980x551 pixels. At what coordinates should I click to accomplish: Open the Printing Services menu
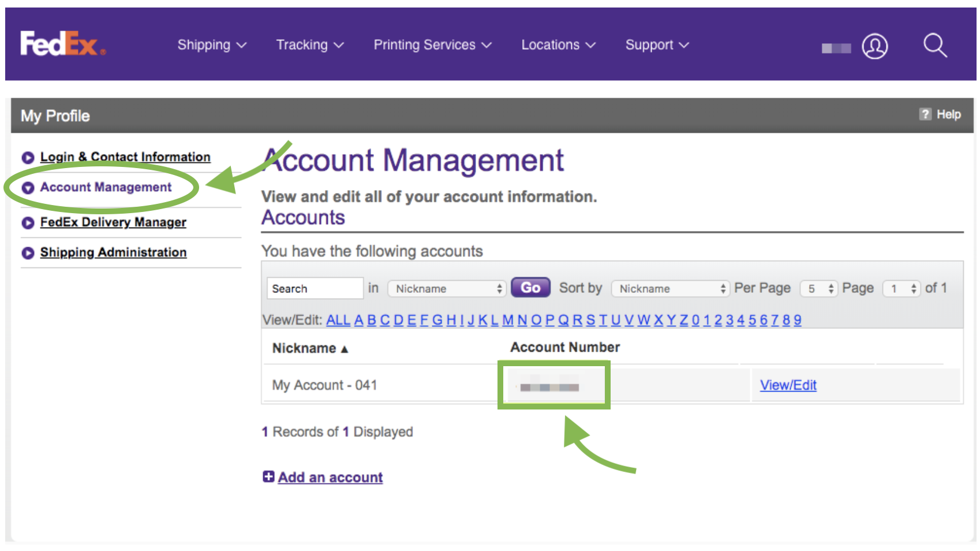(432, 45)
